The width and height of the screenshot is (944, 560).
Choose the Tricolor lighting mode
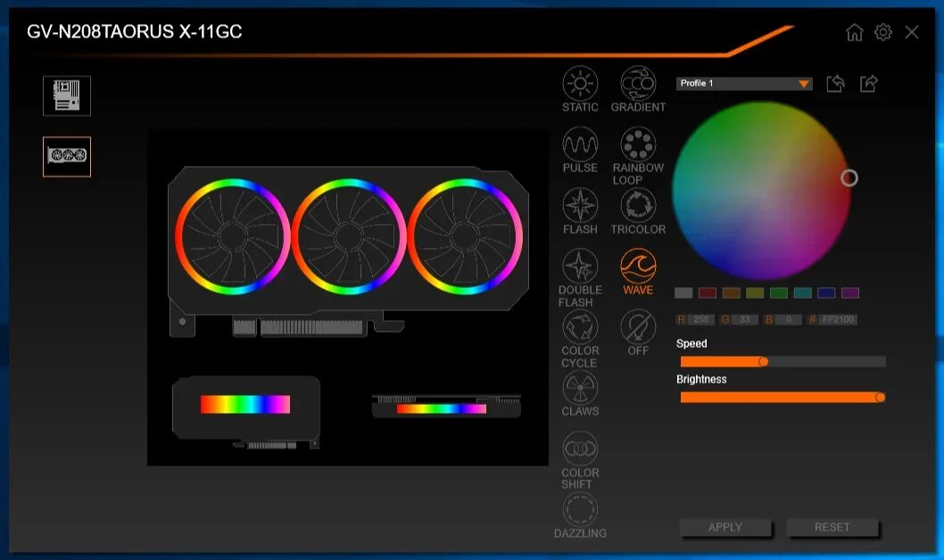click(638, 205)
